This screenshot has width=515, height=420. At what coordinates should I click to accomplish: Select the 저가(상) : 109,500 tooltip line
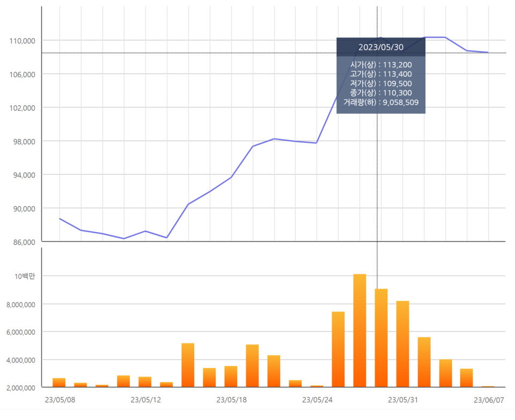[x=381, y=83]
